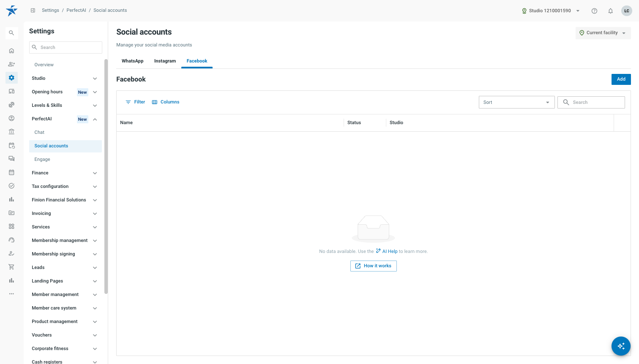The width and height of the screenshot is (639, 364).
Task: Open the help question mark icon
Action: 594,11
